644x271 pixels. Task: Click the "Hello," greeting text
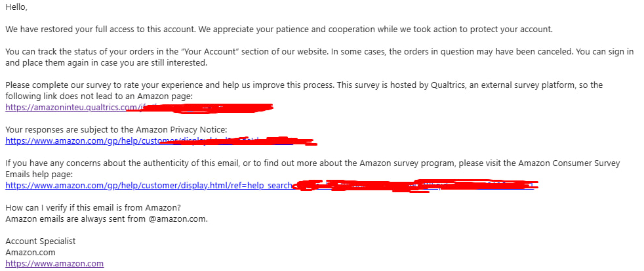17,7
